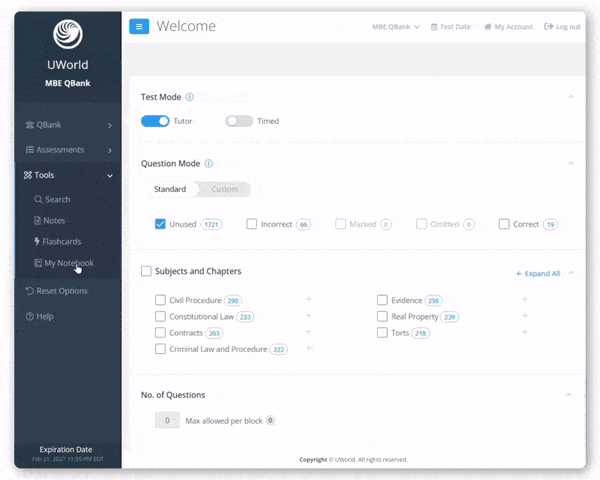Check the Constitutional Law subject checkbox
The width and height of the screenshot is (600, 480).
pos(160,317)
